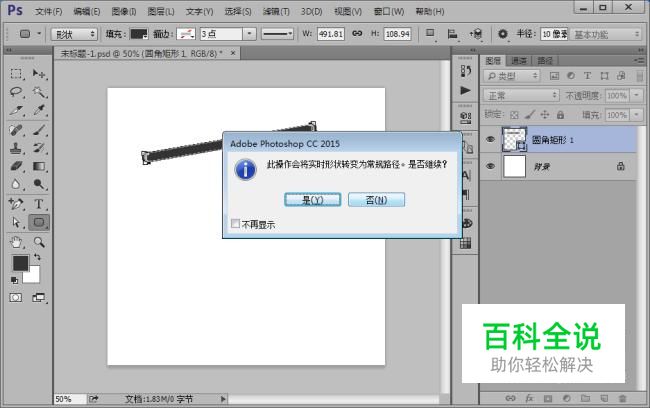Select the Horizontal Type tool
This screenshot has width=650, height=408.
coord(39,204)
